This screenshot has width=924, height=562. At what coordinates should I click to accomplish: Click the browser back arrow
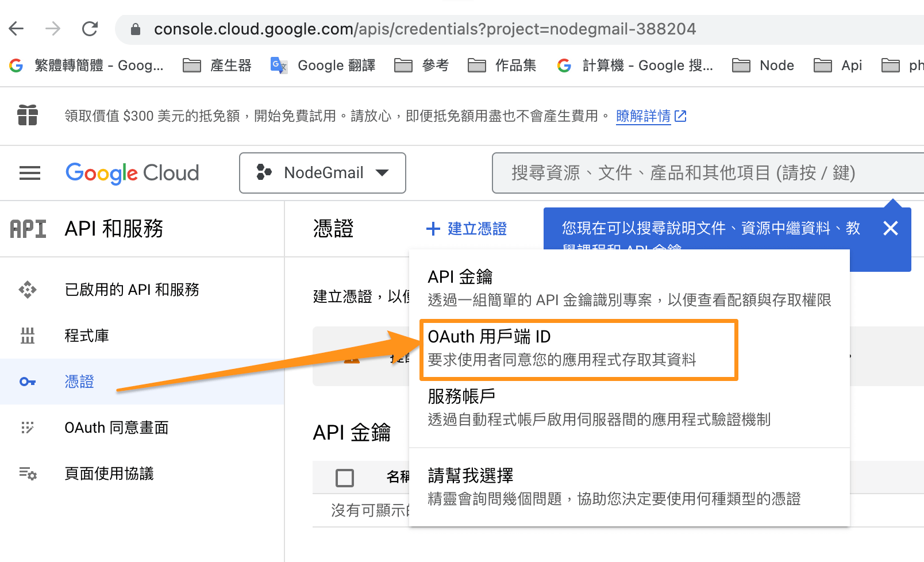tap(17, 29)
